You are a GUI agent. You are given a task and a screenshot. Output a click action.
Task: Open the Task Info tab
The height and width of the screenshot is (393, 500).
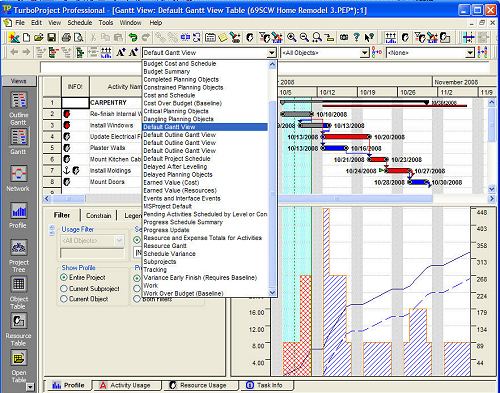click(x=265, y=385)
